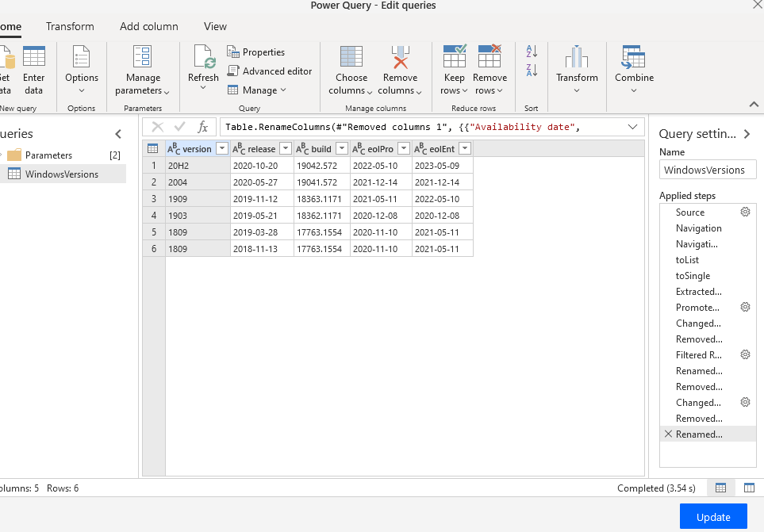Sort descending with the Z-A icon
The height and width of the screenshot is (532, 764).
coord(532,71)
